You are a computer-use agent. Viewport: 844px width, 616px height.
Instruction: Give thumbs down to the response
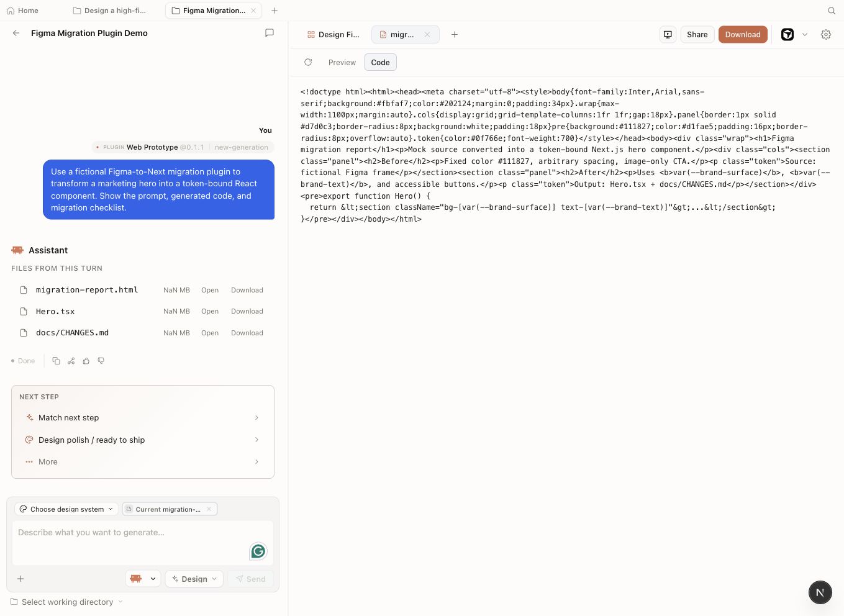click(x=101, y=361)
